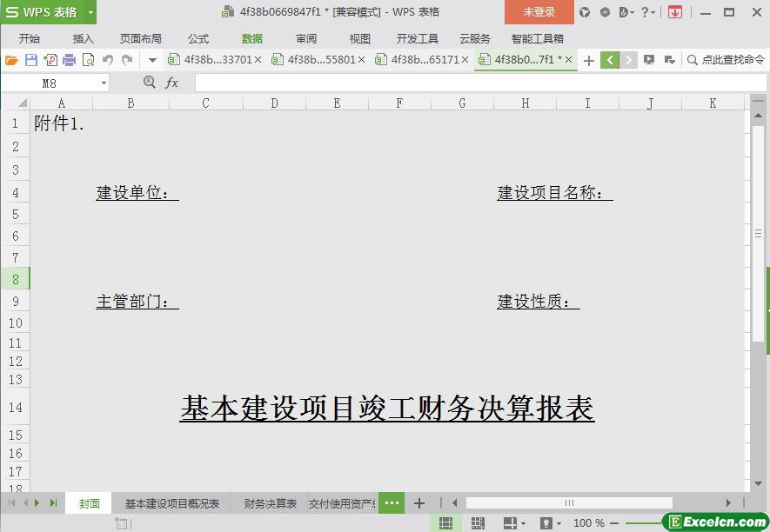The height and width of the screenshot is (532, 770).
Task: Jump to the first sheet arrow
Action: (12, 503)
